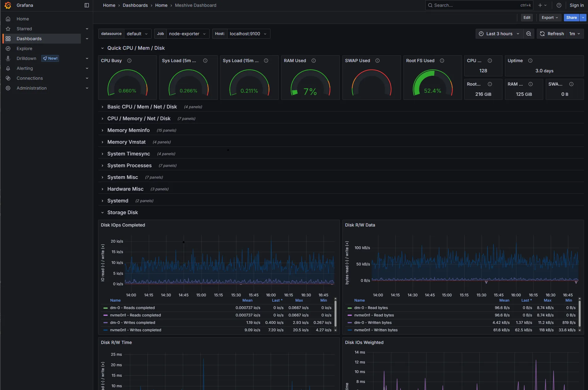Click the Refresh dashboard button

552,34
